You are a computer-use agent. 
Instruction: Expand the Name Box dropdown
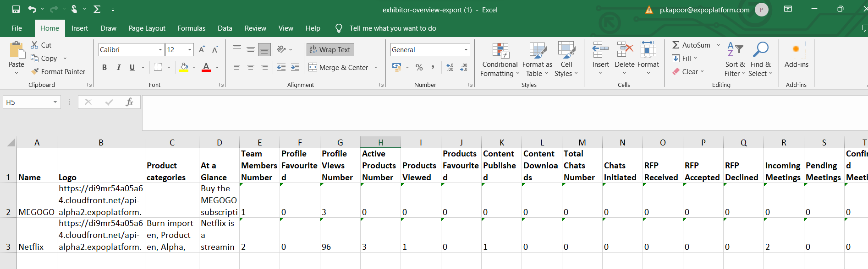(55, 102)
